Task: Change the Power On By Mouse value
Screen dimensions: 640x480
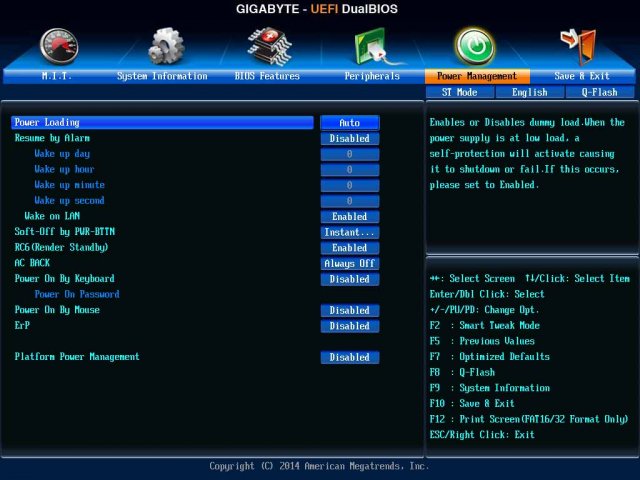Action: (350, 310)
